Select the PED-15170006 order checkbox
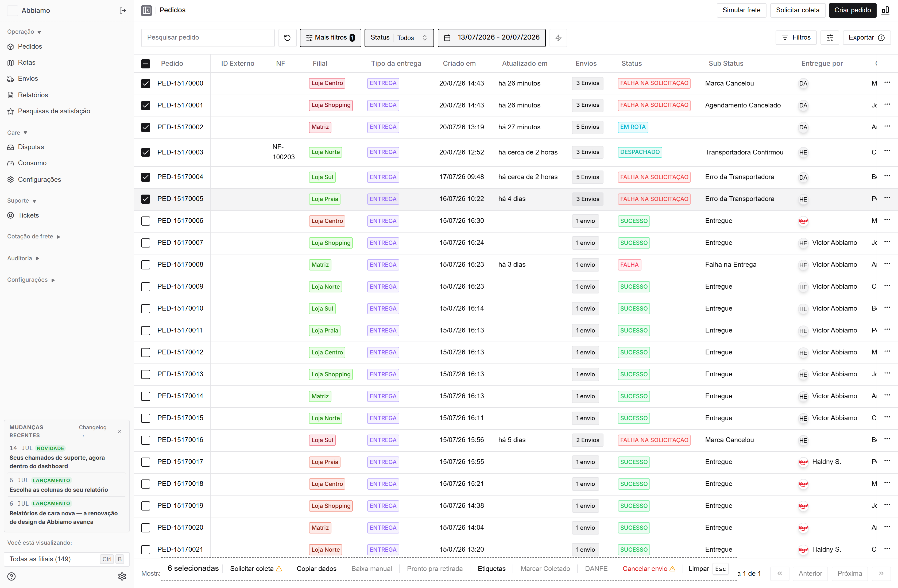Viewport: 898px width, 588px height. point(146,221)
